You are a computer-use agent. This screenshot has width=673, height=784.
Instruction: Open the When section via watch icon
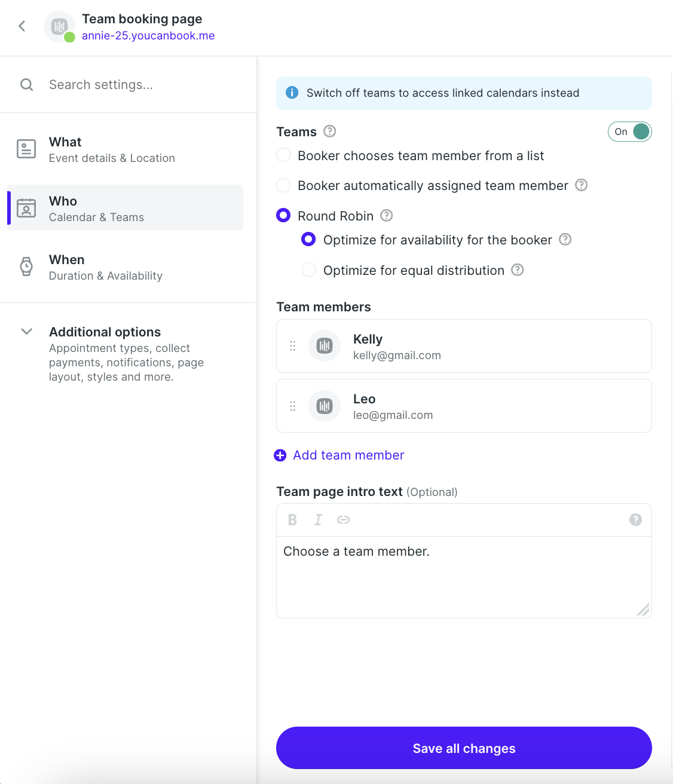[26, 267]
